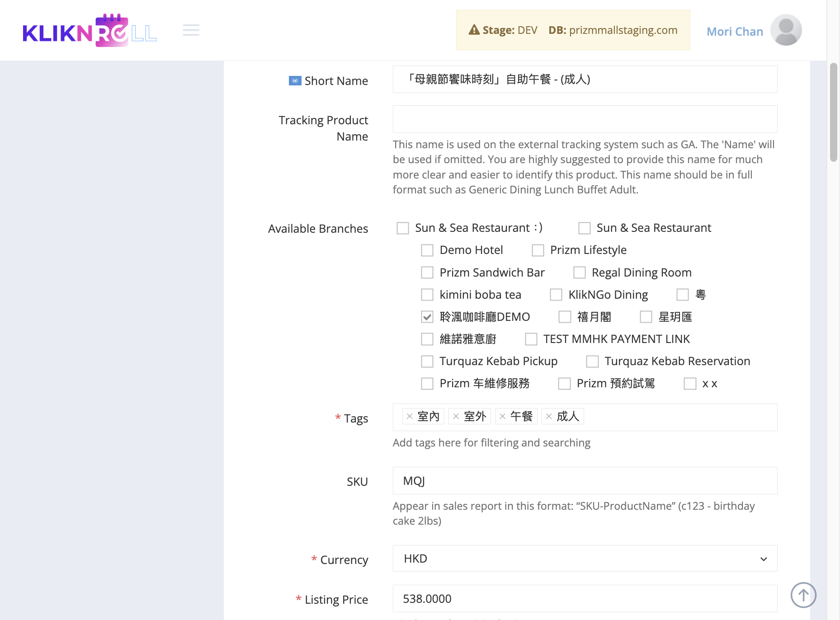Open the Currency HKD dropdown

(585, 559)
